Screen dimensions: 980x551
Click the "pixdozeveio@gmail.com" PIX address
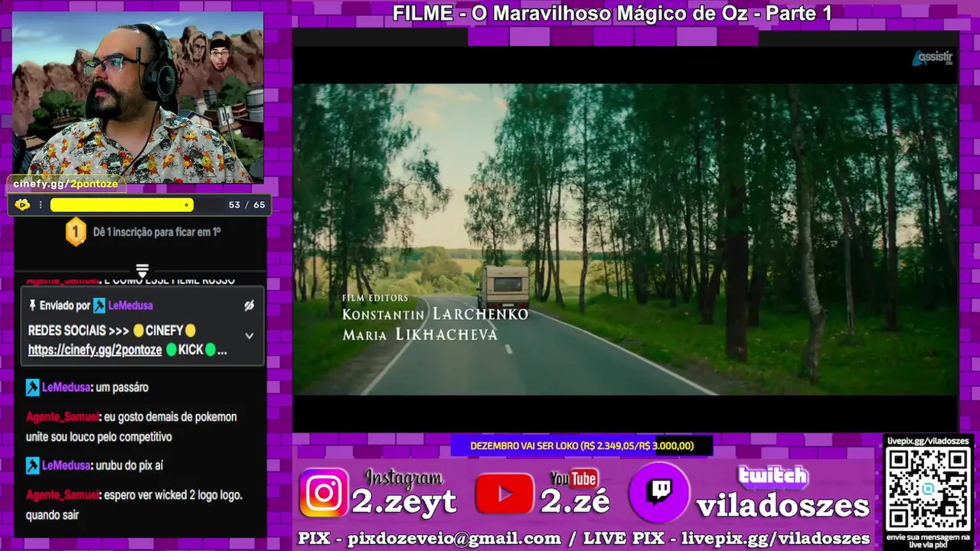coord(454,538)
